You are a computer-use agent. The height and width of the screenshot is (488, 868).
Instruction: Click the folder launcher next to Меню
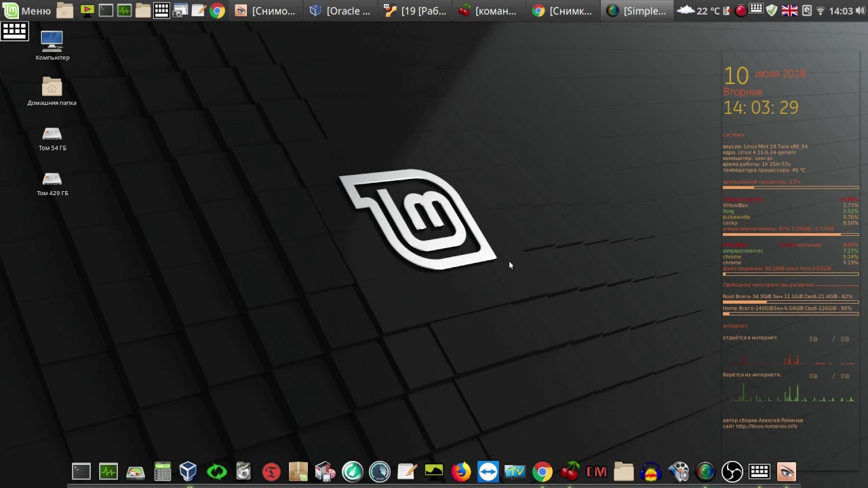click(64, 10)
